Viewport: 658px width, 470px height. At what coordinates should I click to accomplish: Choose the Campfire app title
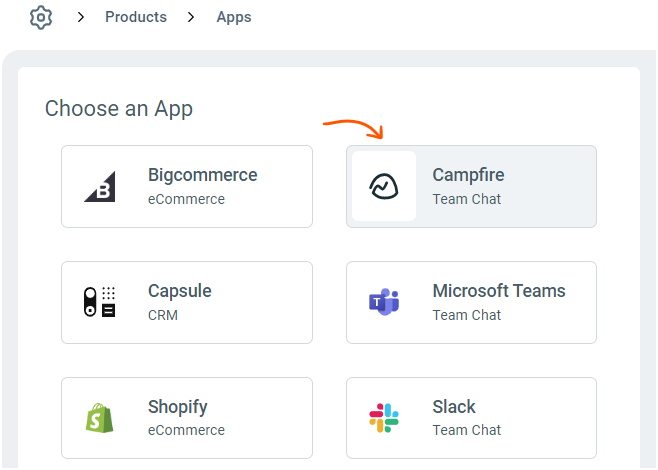[468, 175]
